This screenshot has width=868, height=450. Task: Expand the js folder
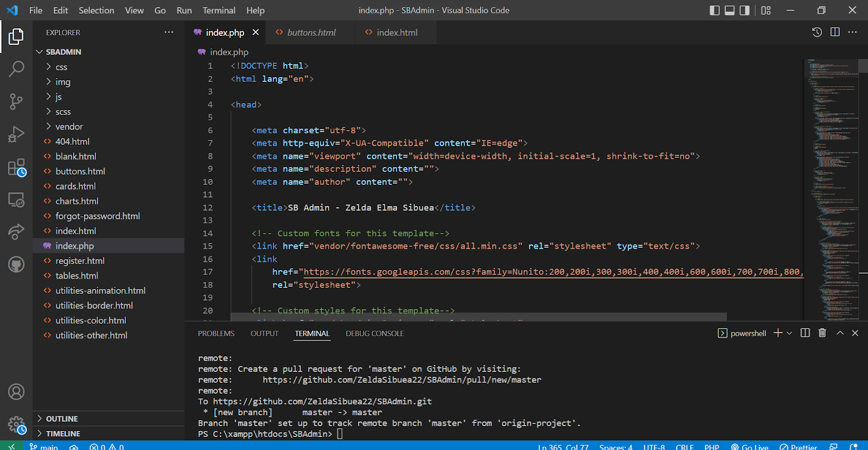coord(108,97)
